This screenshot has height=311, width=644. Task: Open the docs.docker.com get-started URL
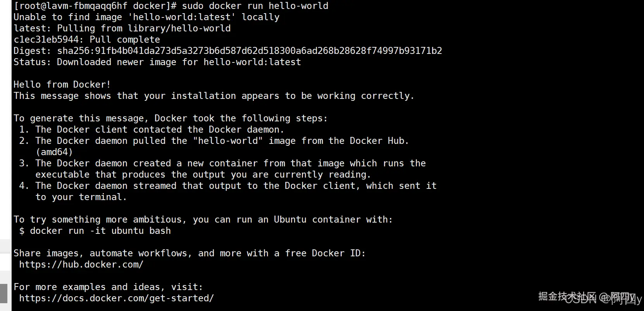(116, 299)
